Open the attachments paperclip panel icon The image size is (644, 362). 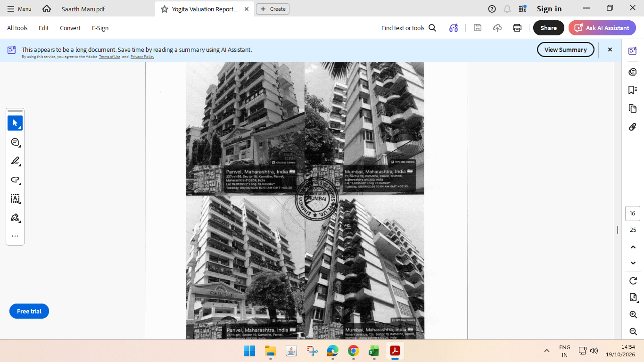pyautogui.click(x=633, y=127)
